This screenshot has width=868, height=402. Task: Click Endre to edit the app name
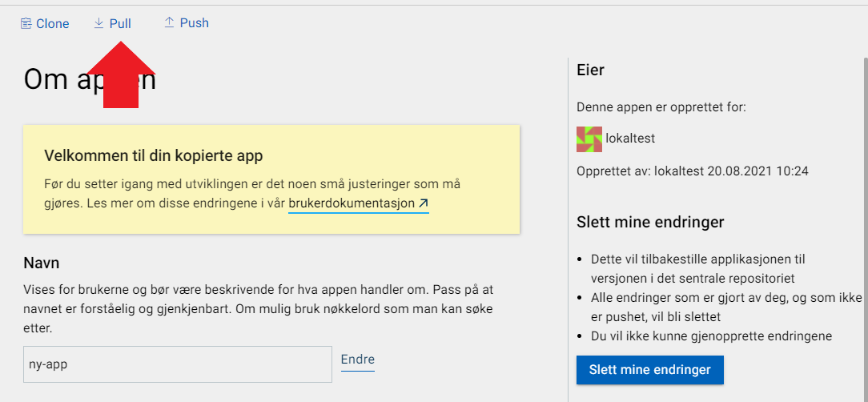[358, 360]
